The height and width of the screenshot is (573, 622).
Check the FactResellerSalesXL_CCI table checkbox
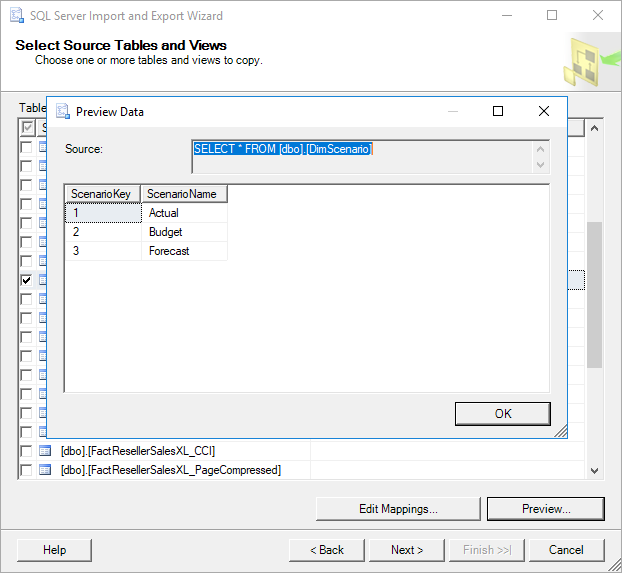(x=26, y=451)
